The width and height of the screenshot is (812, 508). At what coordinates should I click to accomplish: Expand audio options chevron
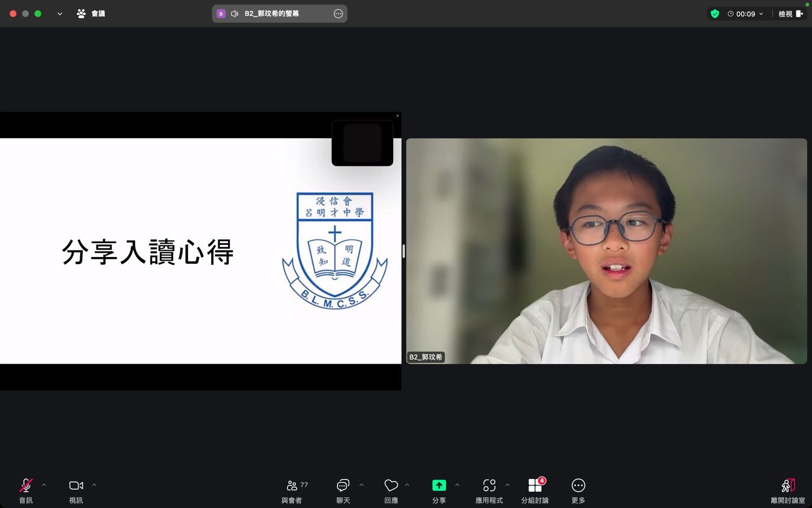point(44,485)
